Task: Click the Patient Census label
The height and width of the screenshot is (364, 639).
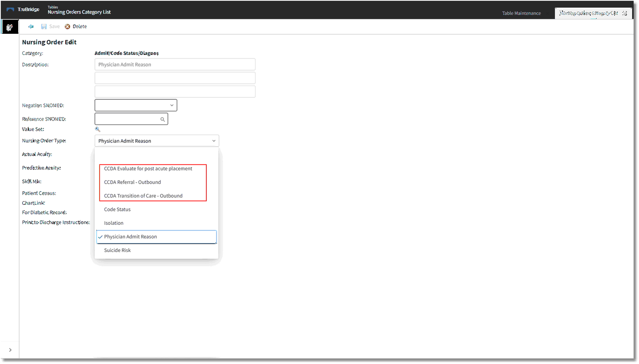Action: (39, 193)
